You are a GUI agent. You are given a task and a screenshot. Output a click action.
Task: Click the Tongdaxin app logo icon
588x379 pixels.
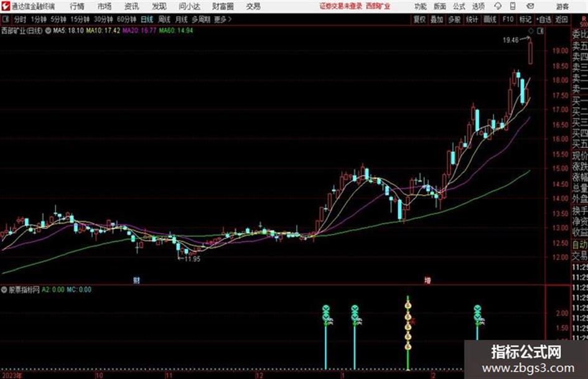point(6,6)
